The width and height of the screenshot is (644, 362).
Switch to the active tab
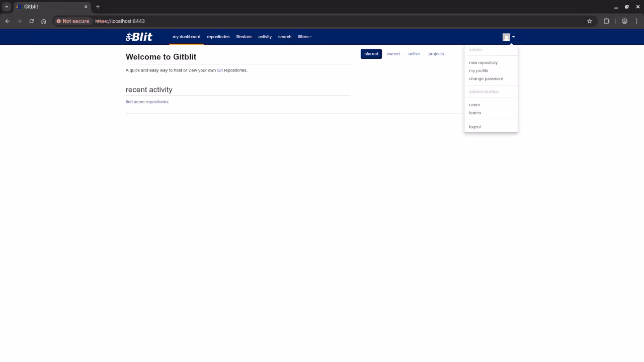click(x=414, y=54)
